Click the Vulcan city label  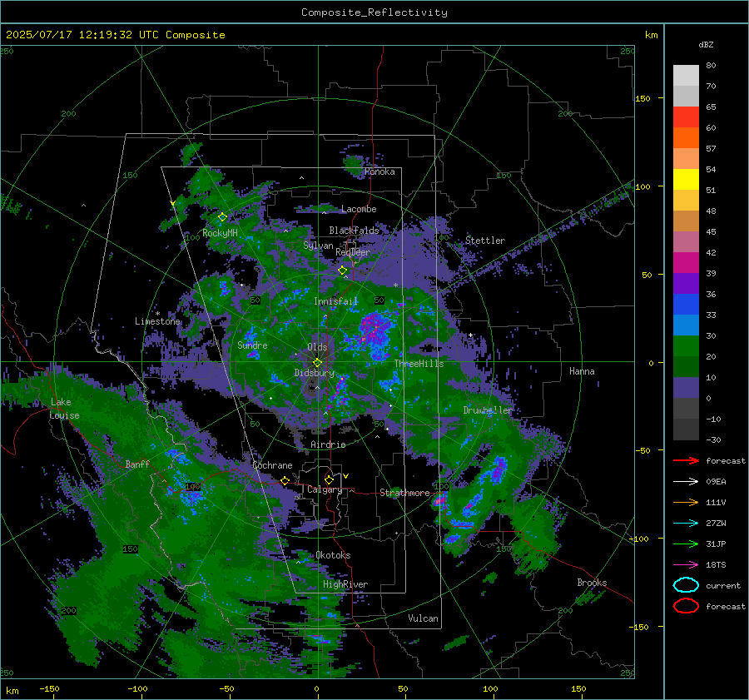pos(423,618)
